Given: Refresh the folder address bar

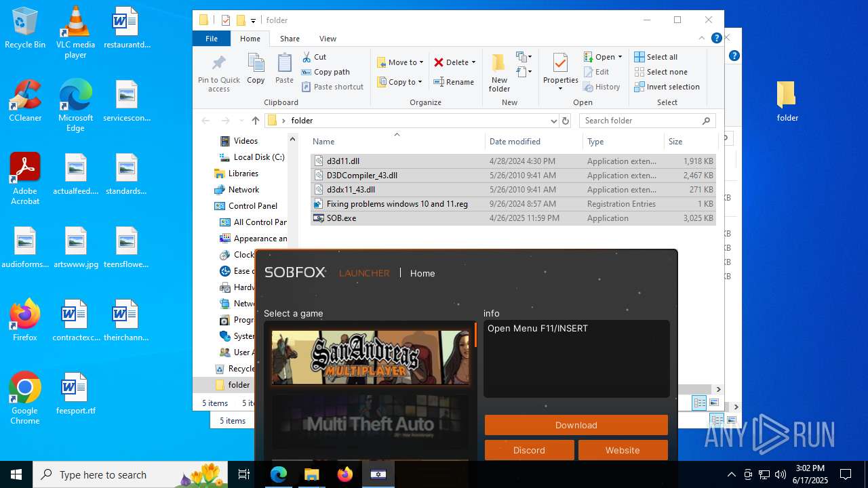Looking at the screenshot, I should click(x=566, y=121).
